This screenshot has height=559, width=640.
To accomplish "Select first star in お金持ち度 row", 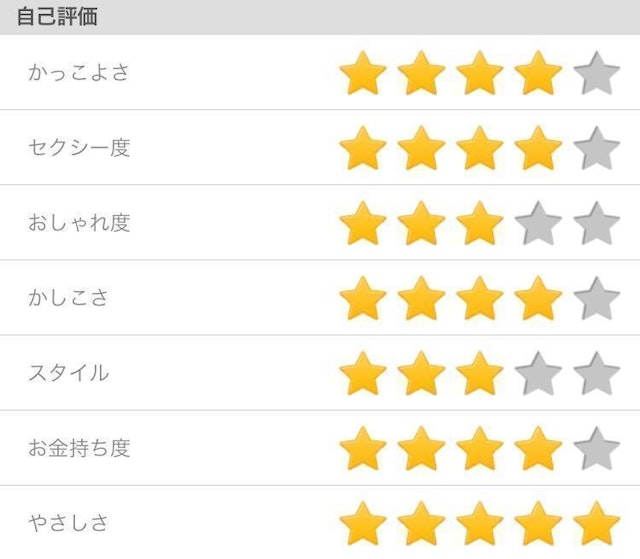I will click(x=363, y=448).
